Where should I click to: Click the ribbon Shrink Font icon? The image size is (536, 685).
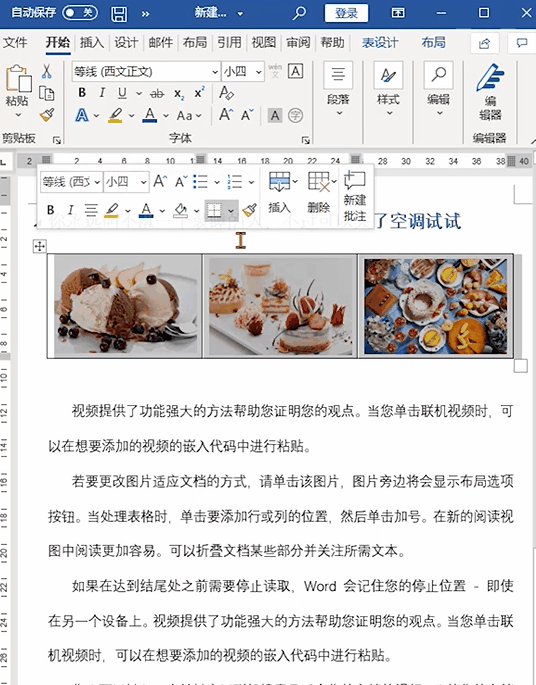click(x=247, y=115)
